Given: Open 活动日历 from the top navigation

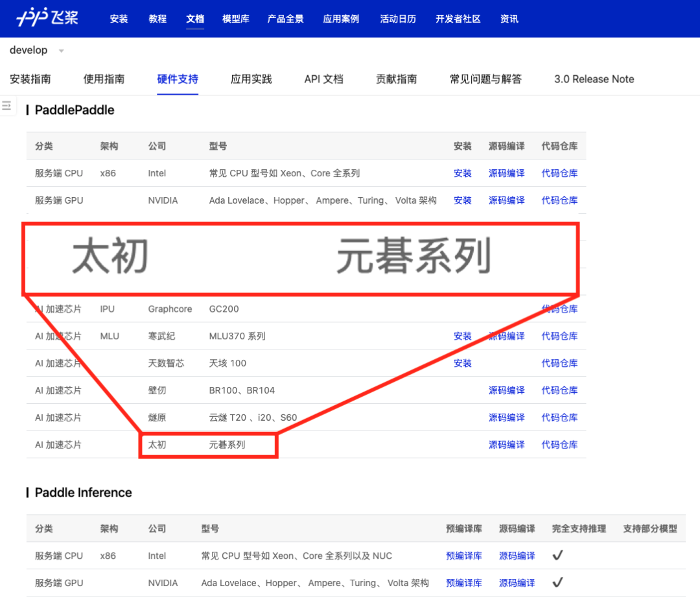Looking at the screenshot, I should coord(397,19).
